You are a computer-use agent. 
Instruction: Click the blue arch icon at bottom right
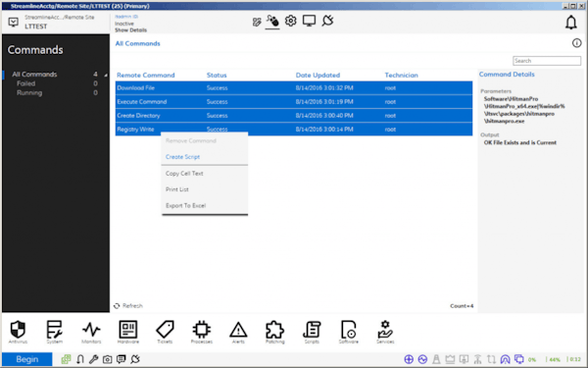505,359
